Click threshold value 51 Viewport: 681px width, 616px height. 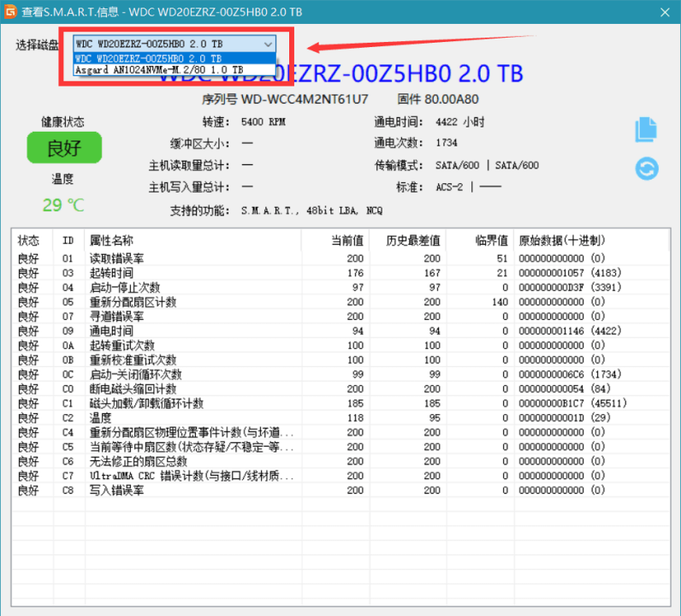click(502, 258)
